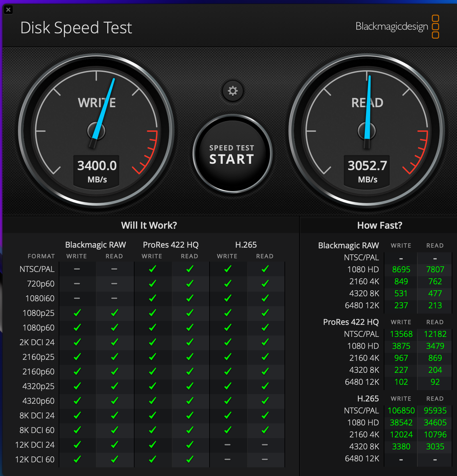The height and width of the screenshot is (476, 457).
Task: Click the Blackmagic RAW write checkmark for 1080p25
Action: tap(77, 313)
